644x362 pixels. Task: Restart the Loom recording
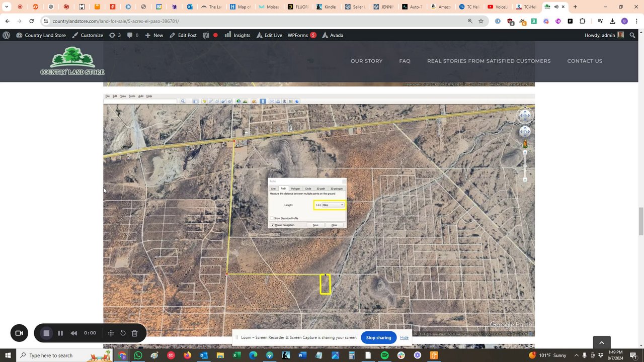pyautogui.click(x=123, y=333)
